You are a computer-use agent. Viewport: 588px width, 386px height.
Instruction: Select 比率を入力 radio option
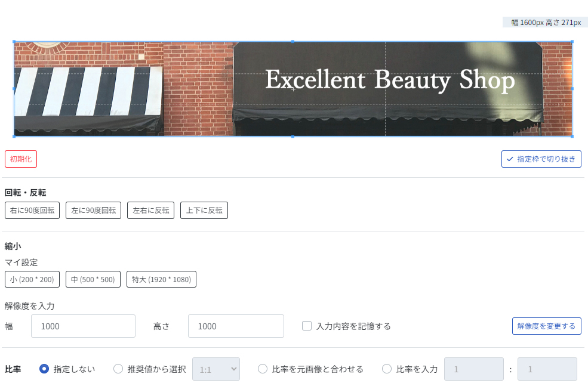coord(387,369)
